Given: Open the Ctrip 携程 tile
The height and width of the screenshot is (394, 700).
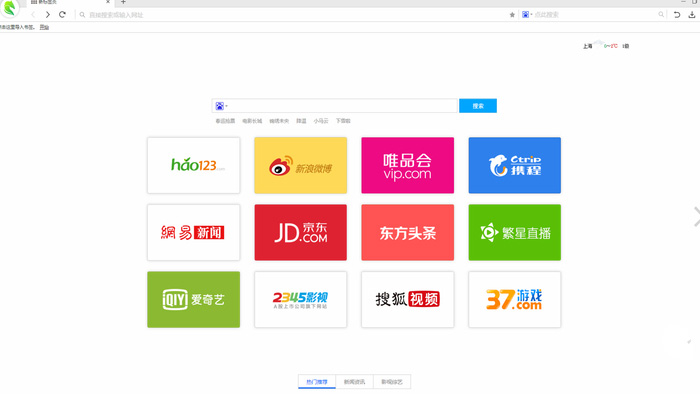Looking at the screenshot, I should coord(515,166).
